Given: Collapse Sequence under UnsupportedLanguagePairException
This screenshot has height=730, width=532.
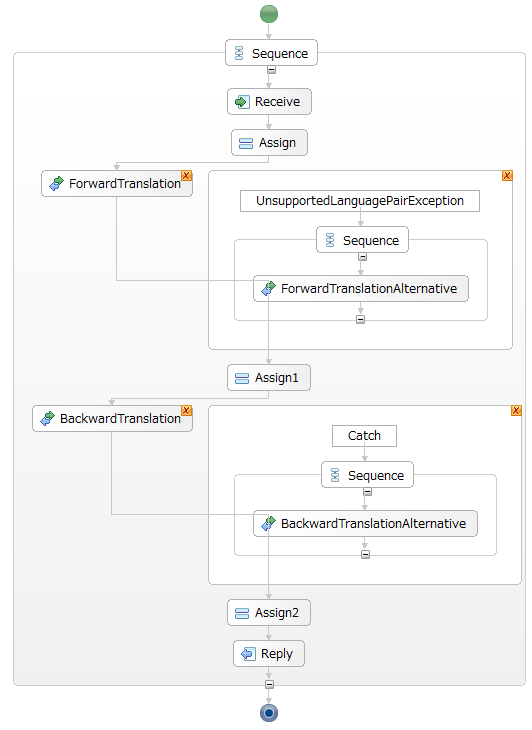Looking at the screenshot, I should [363, 257].
